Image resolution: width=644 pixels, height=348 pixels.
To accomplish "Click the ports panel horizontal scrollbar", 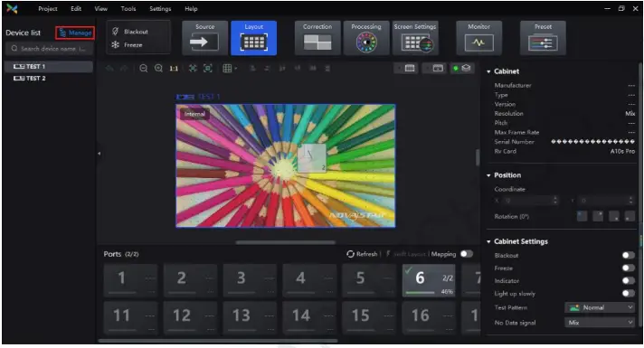I will tap(218, 340).
